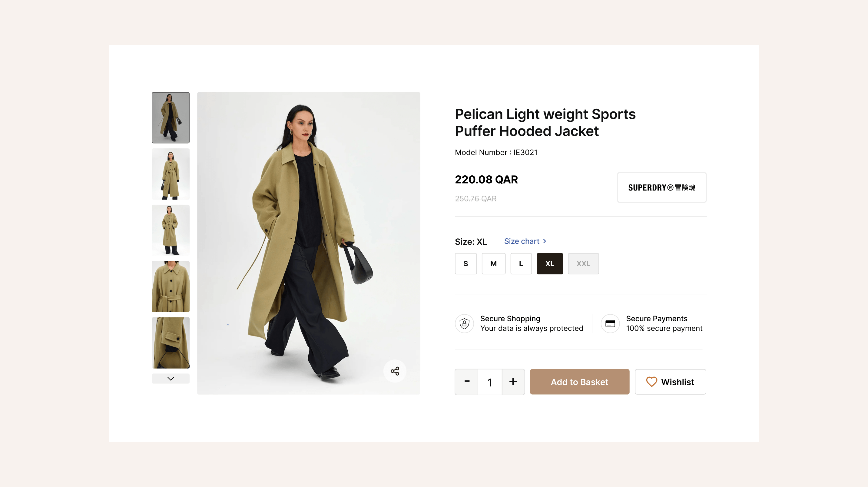The width and height of the screenshot is (868, 487).
Task: Choose size L option
Action: [x=521, y=263]
